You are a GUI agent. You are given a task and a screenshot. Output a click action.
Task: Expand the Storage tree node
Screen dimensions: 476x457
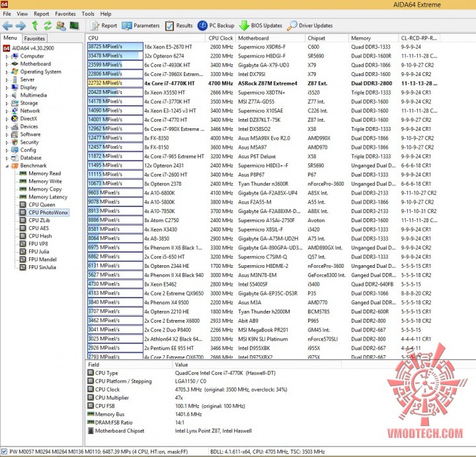pyautogui.click(x=7, y=103)
